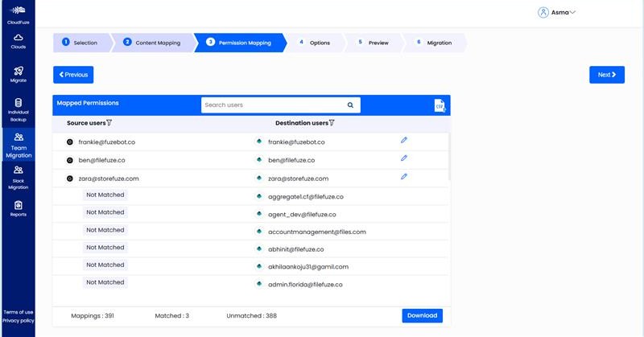Click the CSV upload icon

(440, 105)
